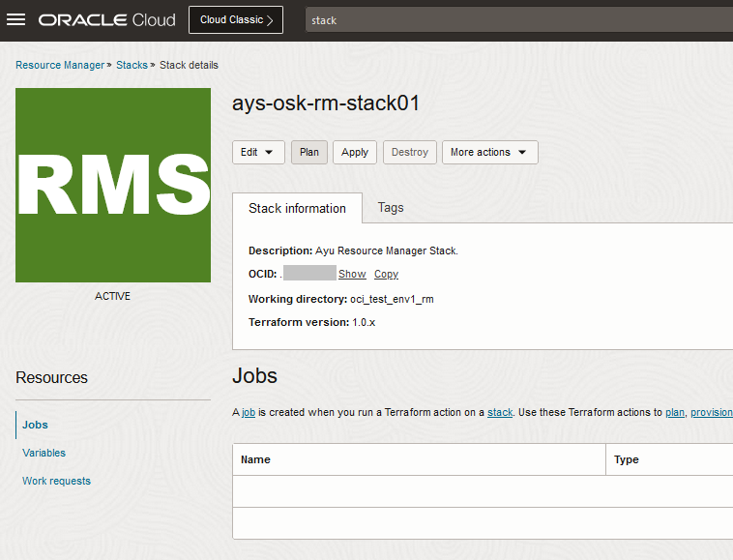Click the stack title ays-osk-rm-stack01

[326, 103]
